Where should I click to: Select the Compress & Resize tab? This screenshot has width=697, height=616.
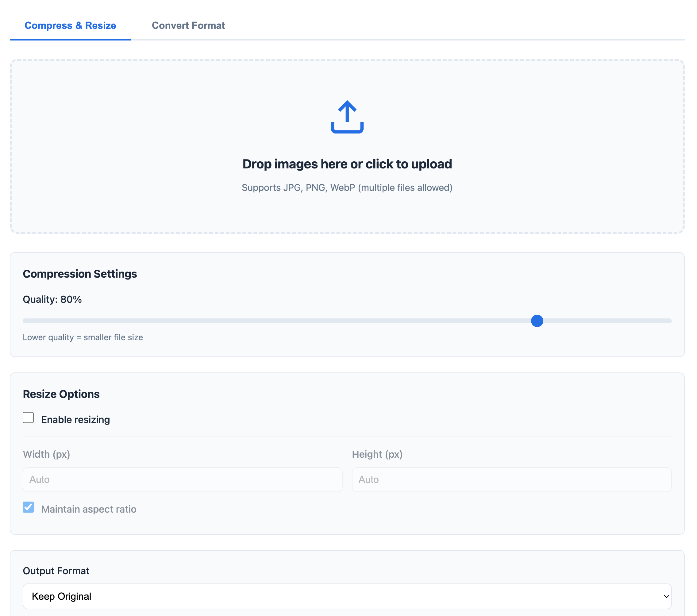(x=70, y=25)
